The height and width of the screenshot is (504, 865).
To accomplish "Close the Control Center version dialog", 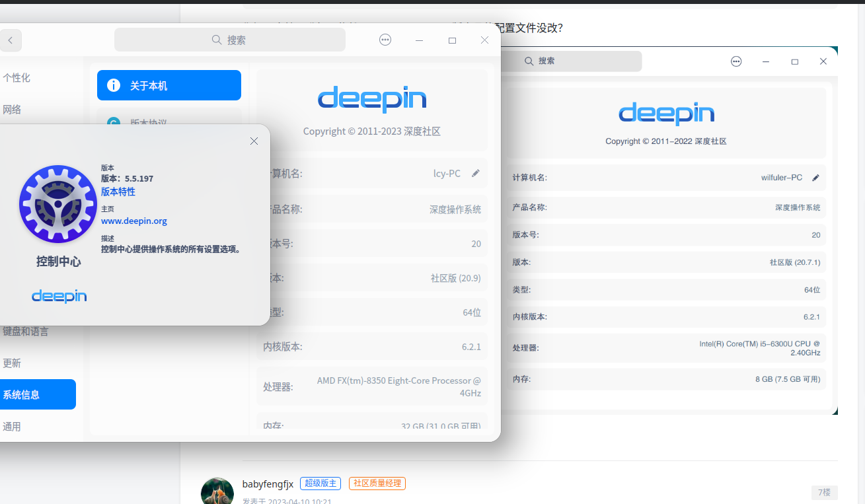I will (254, 141).
